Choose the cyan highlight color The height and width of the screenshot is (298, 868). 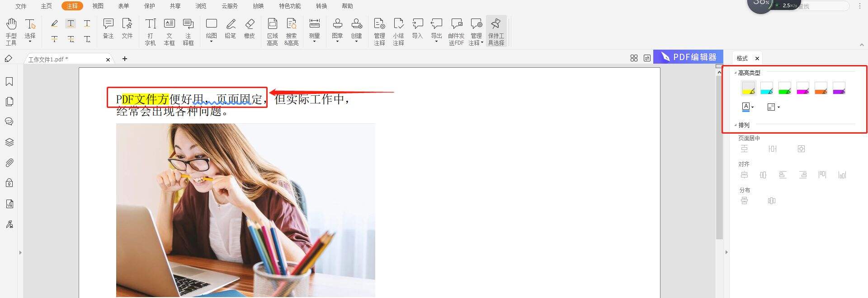[x=767, y=88]
